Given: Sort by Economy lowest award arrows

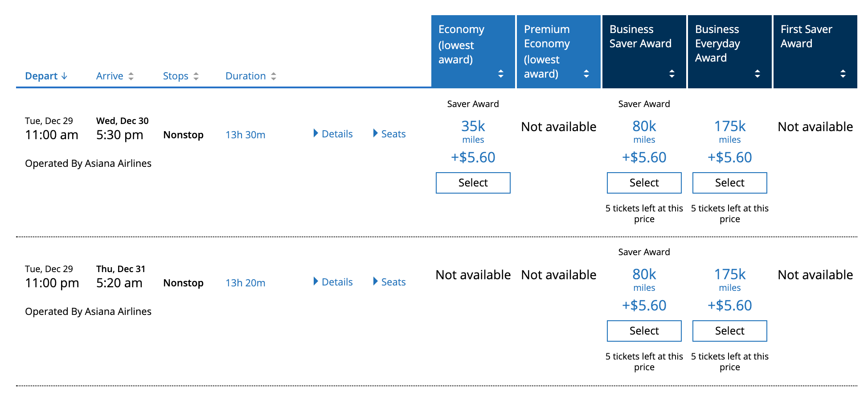Looking at the screenshot, I should coord(501,74).
